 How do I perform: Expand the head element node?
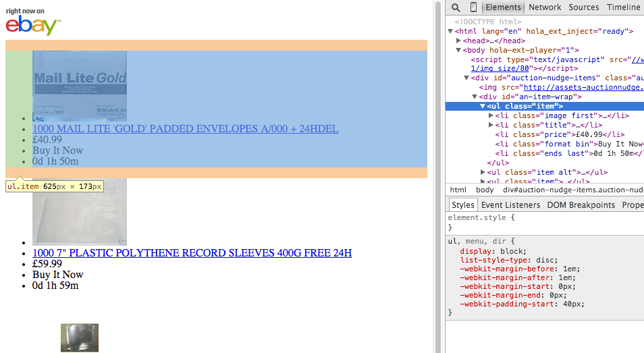click(458, 40)
